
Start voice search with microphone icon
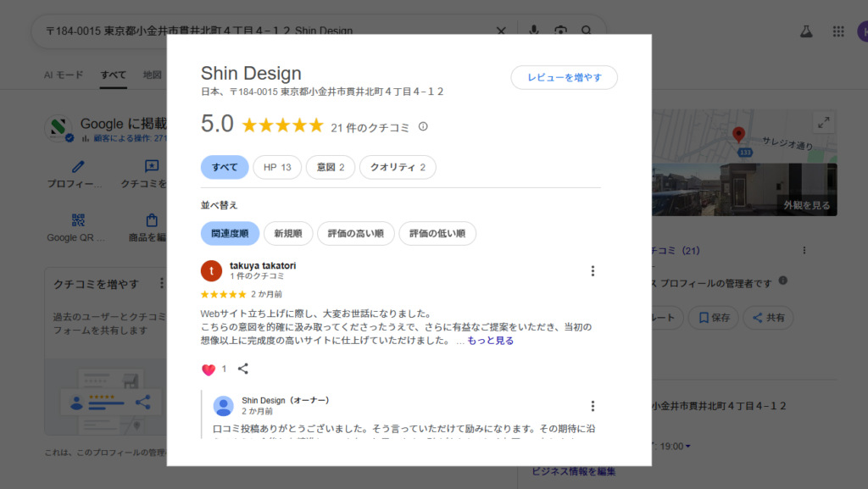[x=534, y=31]
